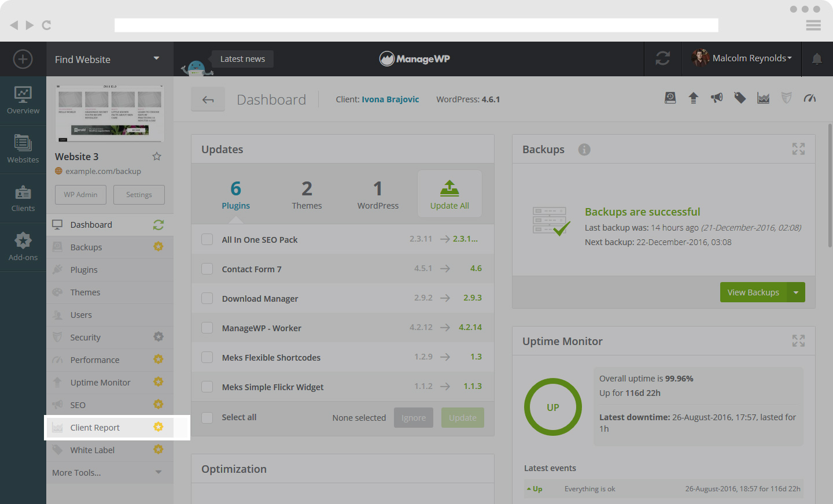Check the All In One SEO Pack checkbox

pyautogui.click(x=207, y=239)
